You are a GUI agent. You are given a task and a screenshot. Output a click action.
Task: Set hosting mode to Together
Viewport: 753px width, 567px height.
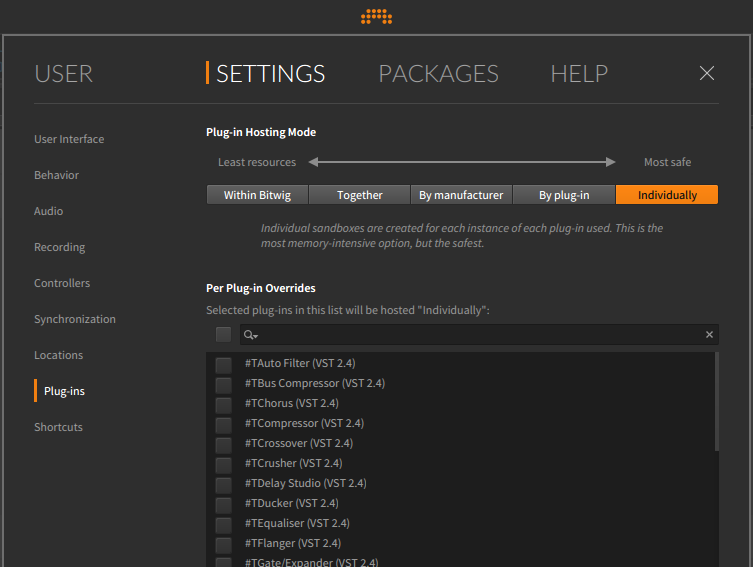(360, 195)
